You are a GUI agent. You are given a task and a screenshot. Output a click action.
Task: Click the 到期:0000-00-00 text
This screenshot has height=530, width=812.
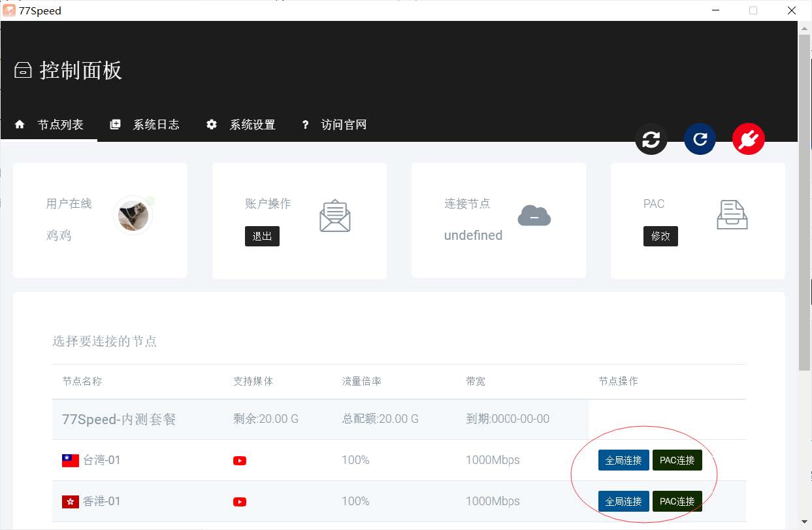point(508,419)
